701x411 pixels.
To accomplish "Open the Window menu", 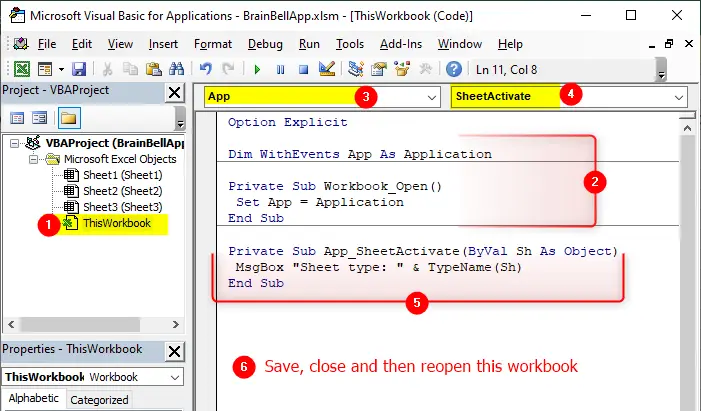I will (460, 44).
